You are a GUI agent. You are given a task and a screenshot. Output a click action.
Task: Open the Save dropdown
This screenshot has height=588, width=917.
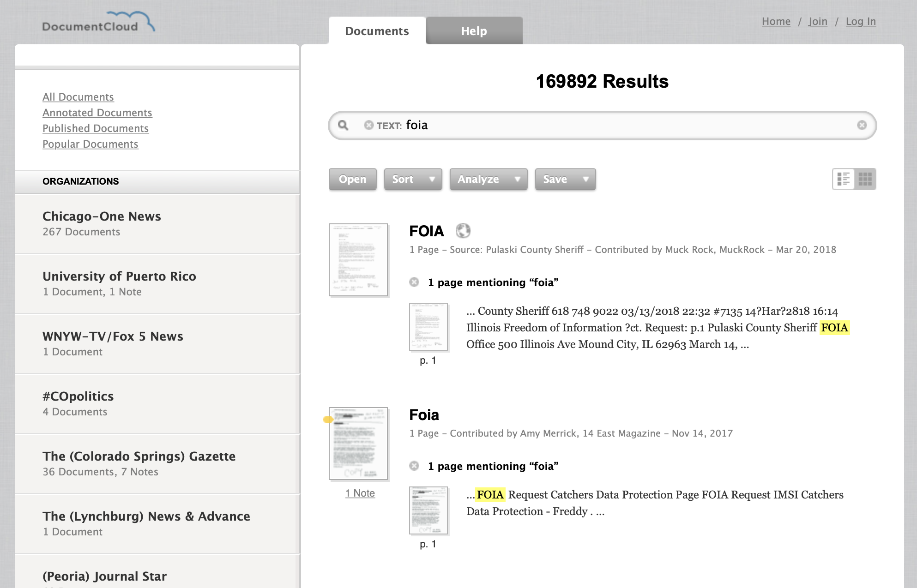[565, 179]
